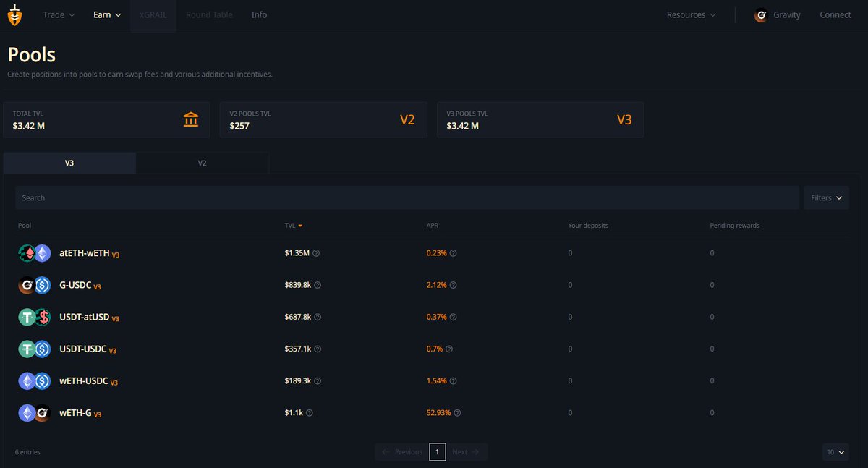Change the entries-per-page dropdown showing 10
The image size is (868, 468).
pos(835,451)
